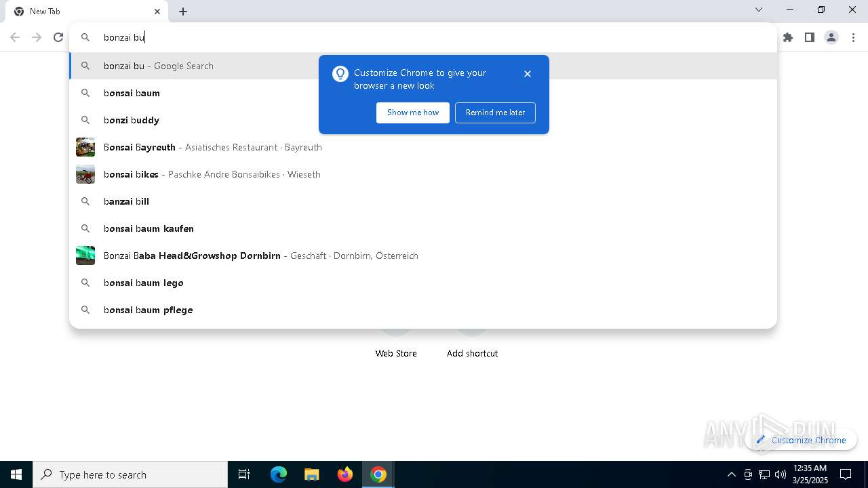Open network status tray icon
Screen dimensions: 868x488
764,474
